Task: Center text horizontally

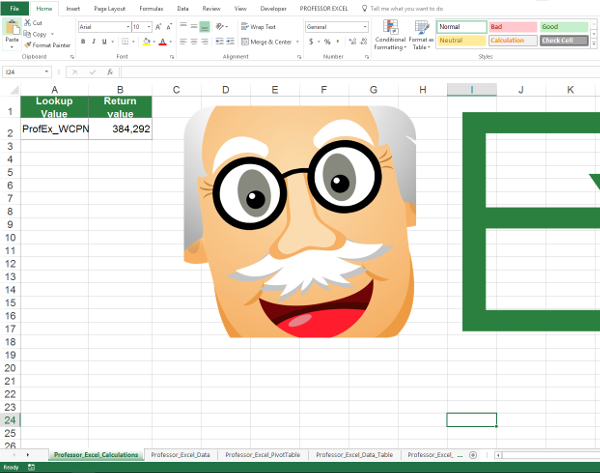Action: pyautogui.click(x=194, y=41)
